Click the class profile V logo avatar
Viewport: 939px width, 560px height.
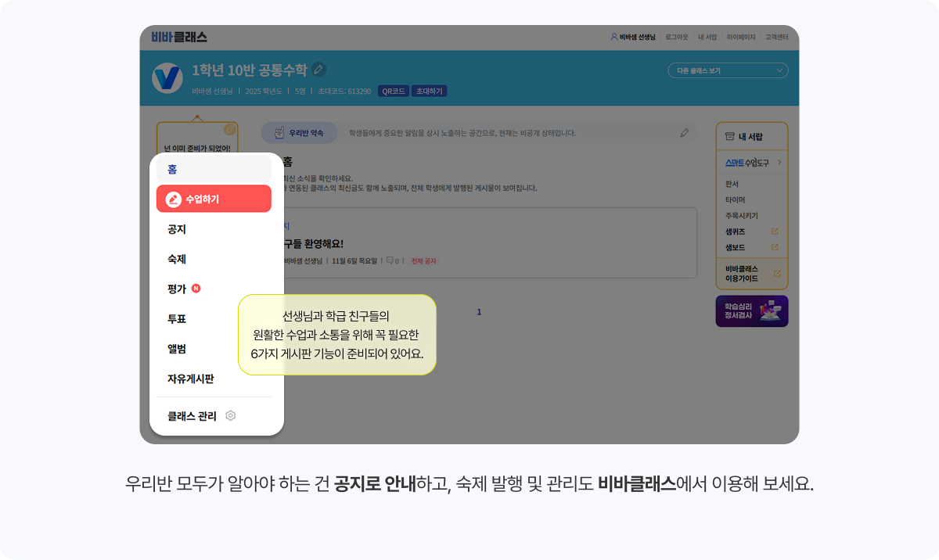coord(167,77)
